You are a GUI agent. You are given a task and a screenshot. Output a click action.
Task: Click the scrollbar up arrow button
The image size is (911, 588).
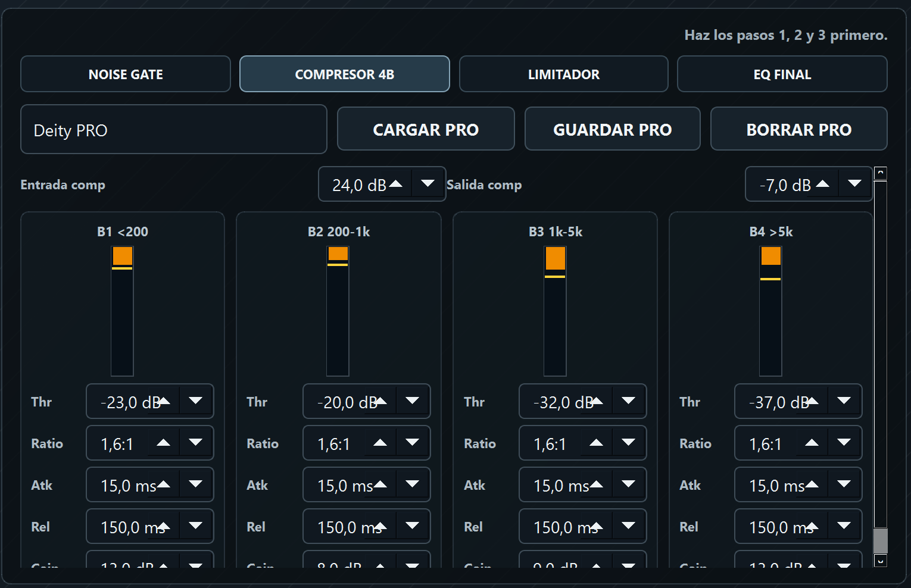click(881, 173)
